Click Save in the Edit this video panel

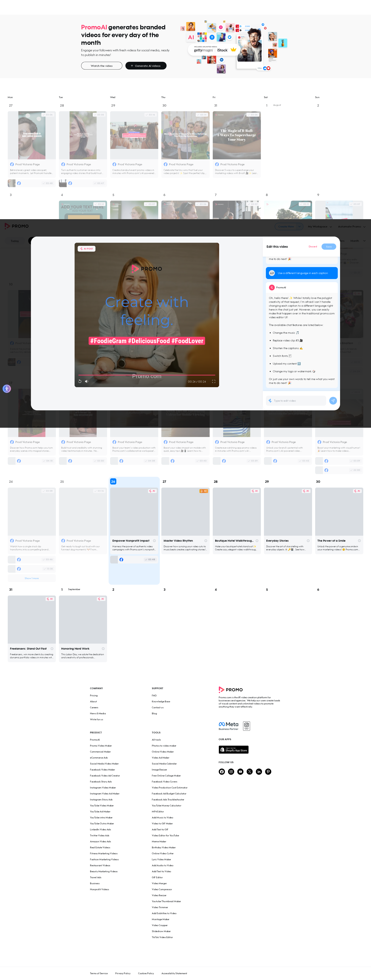click(x=329, y=247)
